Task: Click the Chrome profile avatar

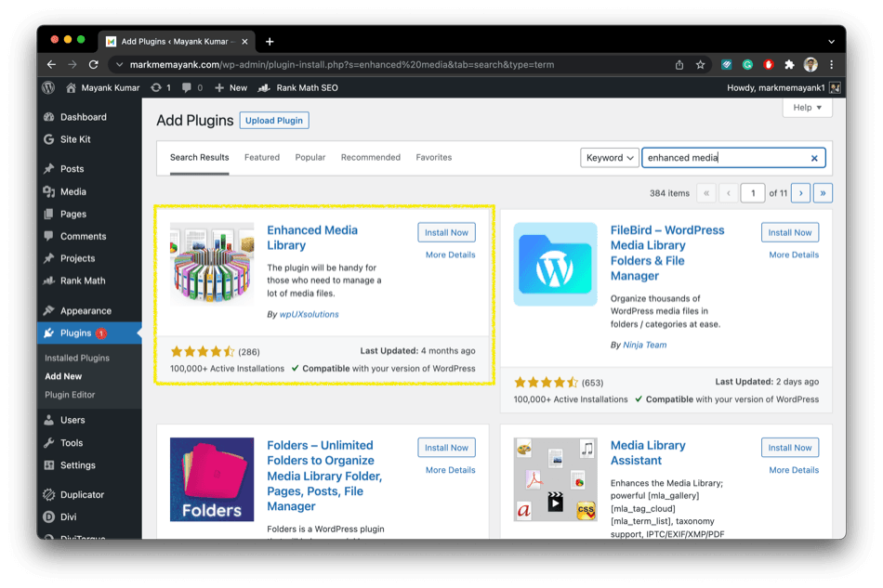Action: point(811,65)
